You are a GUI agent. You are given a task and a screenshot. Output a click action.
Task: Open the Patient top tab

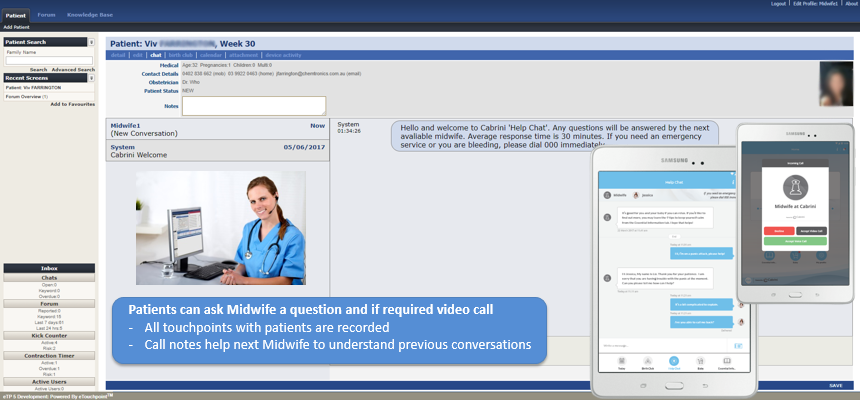click(16, 16)
